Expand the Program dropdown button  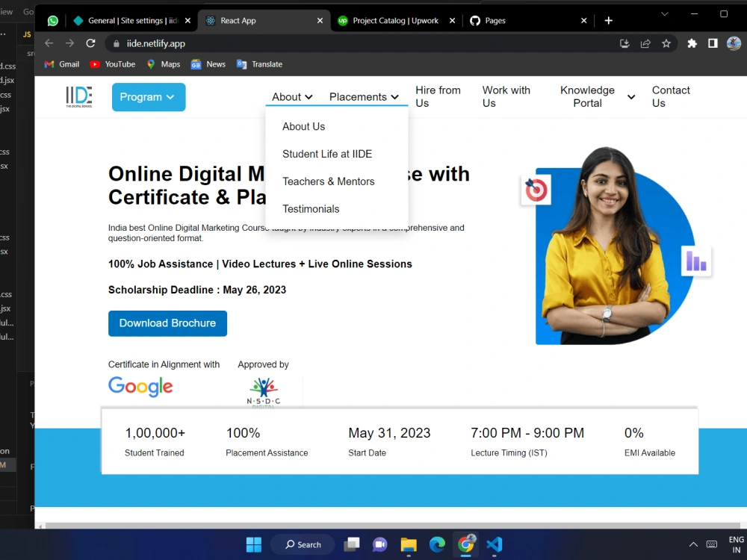point(149,97)
